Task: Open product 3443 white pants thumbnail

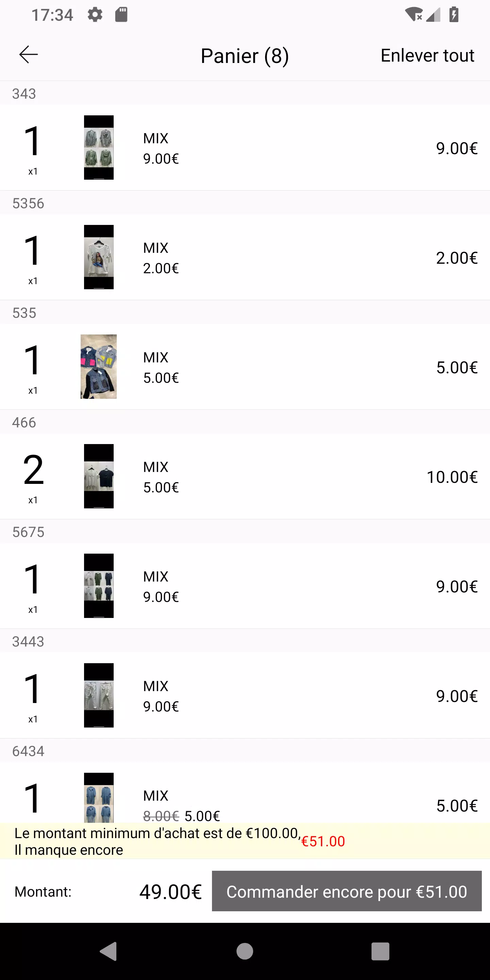Action: coord(99,695)
